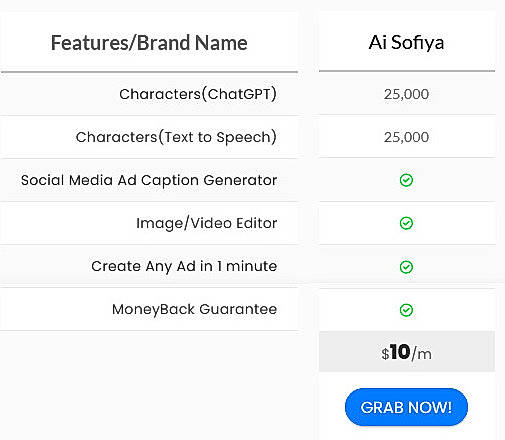Screen dimensions: 505x440
Task: Click the checkmark icon for Social Media Ad Caption Generator
Action: 406,180
